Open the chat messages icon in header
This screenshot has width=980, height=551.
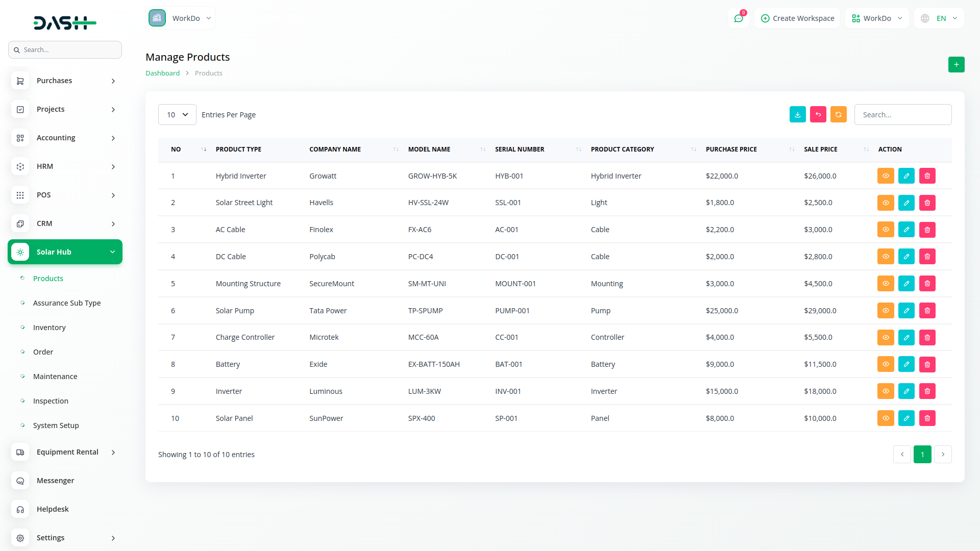tap(738, 18)
